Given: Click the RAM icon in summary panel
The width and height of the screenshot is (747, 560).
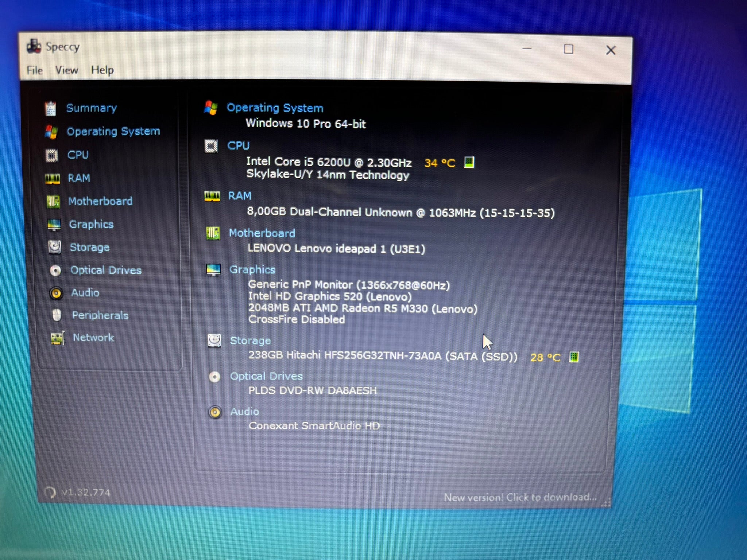Looking at the screenshot, I should pos(212,196).
